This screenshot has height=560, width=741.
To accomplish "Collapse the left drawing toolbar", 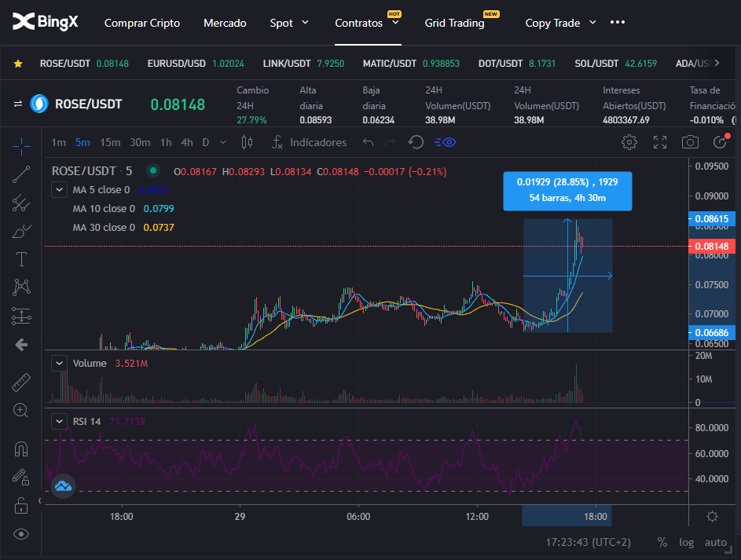I will [x=40, y=500].
